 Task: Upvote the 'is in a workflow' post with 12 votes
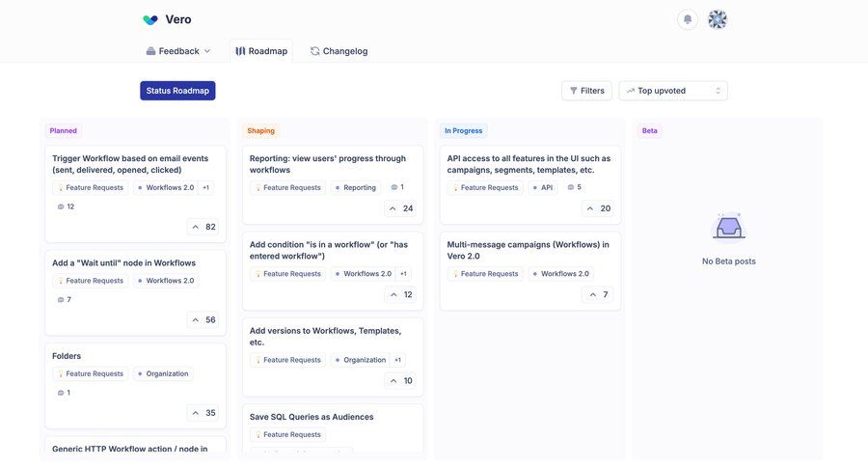point(401,294)
